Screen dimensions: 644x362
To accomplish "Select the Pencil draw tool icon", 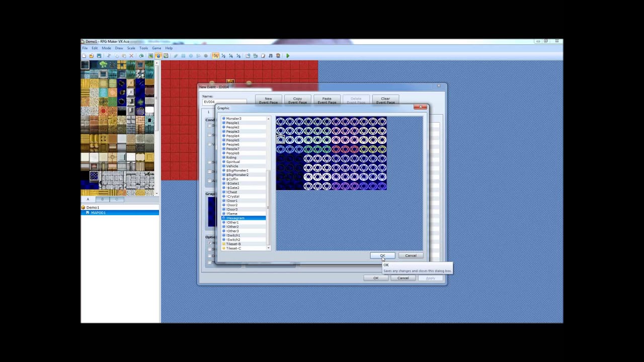I will tap(176, 56).
